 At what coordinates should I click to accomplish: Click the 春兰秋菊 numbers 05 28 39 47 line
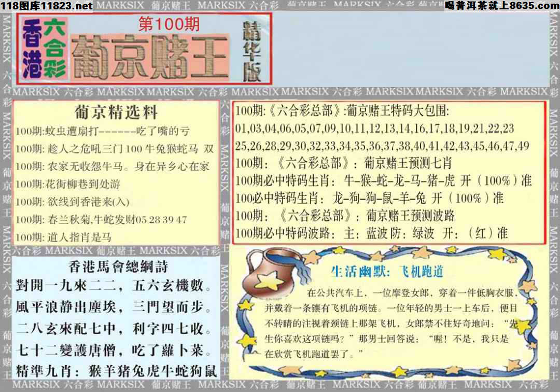(x=101, y=219)
